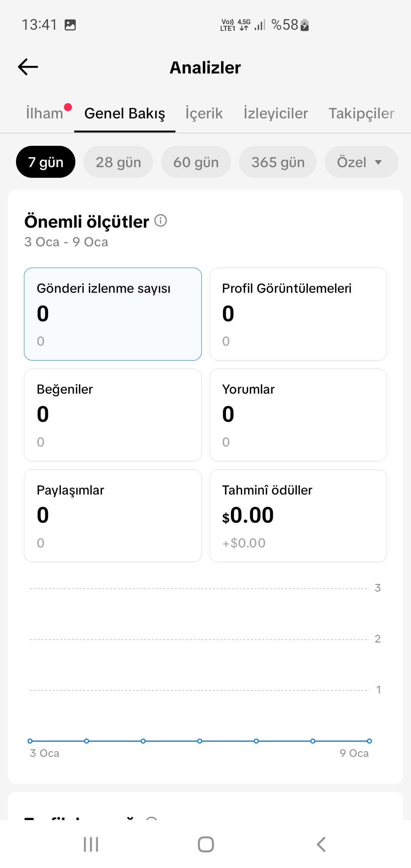Click the 9 Oca data point on chart
Screen dimensions: 411x868
coord(369,741)
